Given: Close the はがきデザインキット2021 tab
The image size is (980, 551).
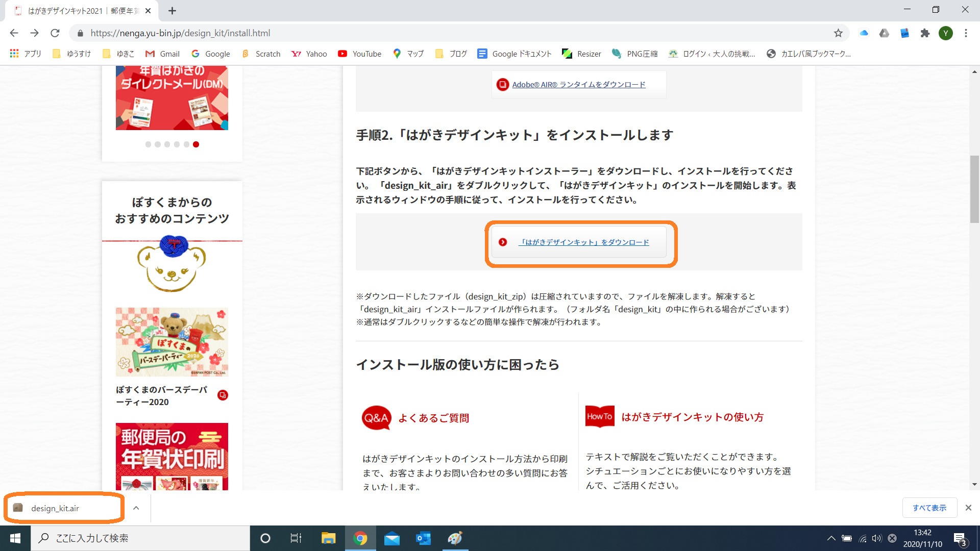Looking at the screenshot, I should tap(148, 11).
